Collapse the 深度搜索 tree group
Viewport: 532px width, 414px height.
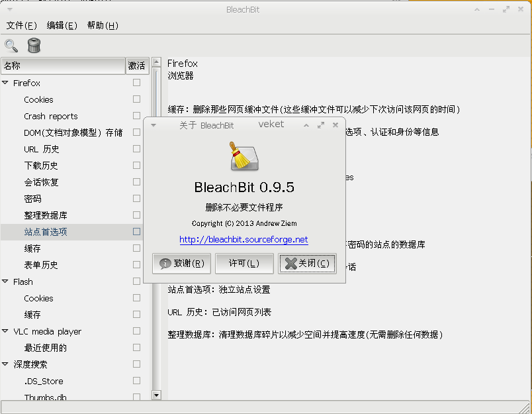(5, 364)
